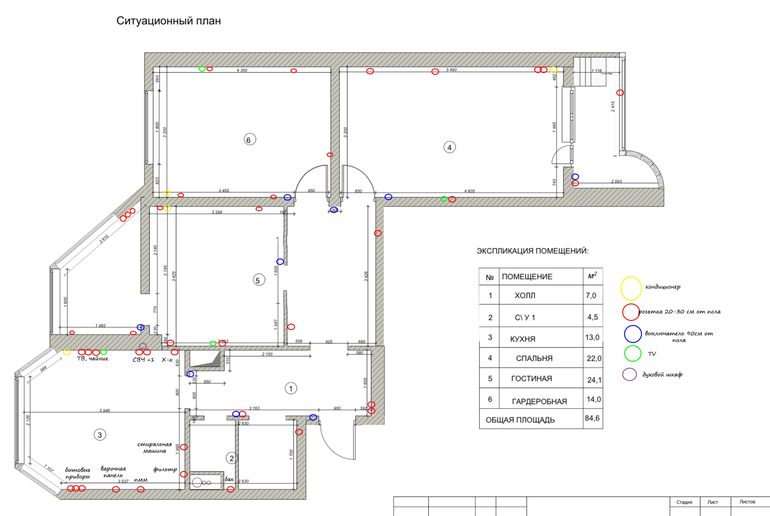The height and width of the screenshot is (516, 770).
Task: Select room marker 1 in the hall
Action: pyautogui.click(x=290, y=387)
